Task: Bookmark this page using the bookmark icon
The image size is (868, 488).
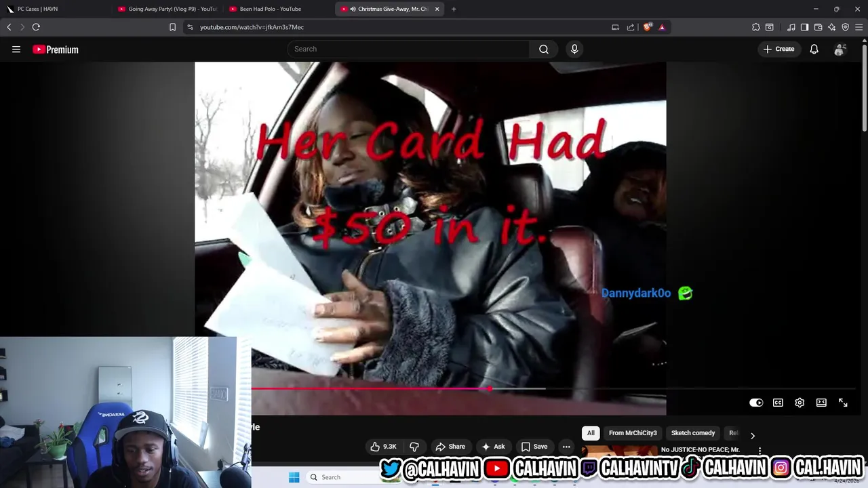Action: 172,27
